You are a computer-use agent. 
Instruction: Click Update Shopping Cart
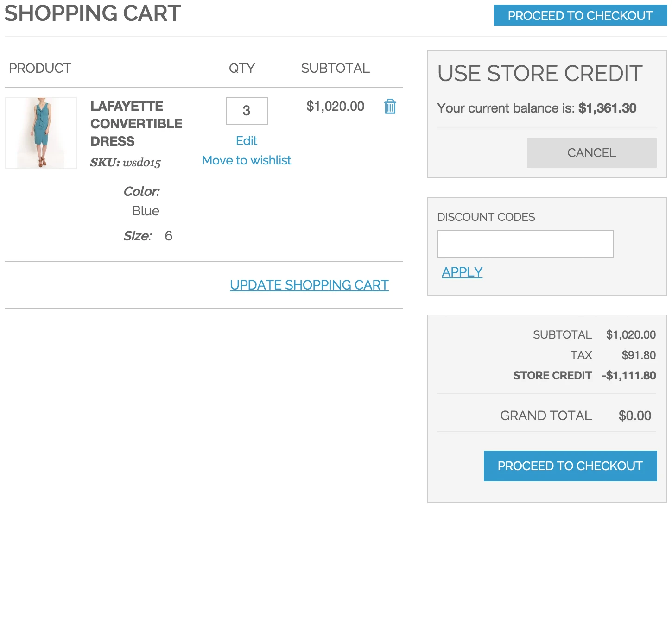[x=309, y=285]
